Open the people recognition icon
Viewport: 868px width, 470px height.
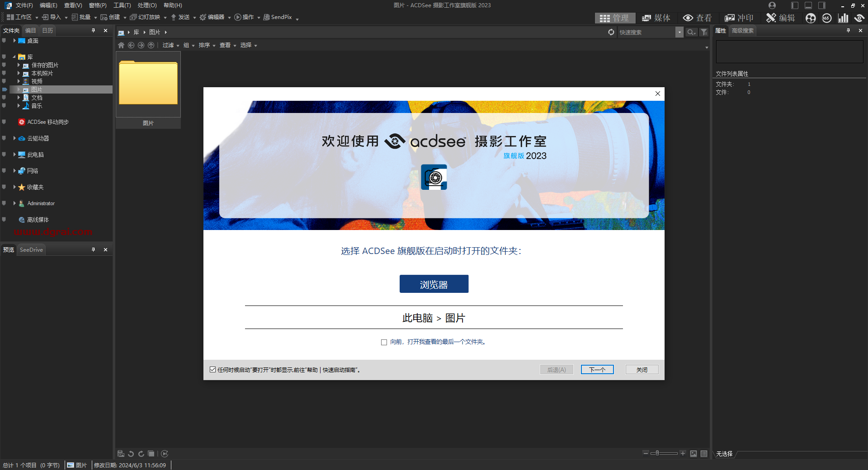click(x=811, y=18)
